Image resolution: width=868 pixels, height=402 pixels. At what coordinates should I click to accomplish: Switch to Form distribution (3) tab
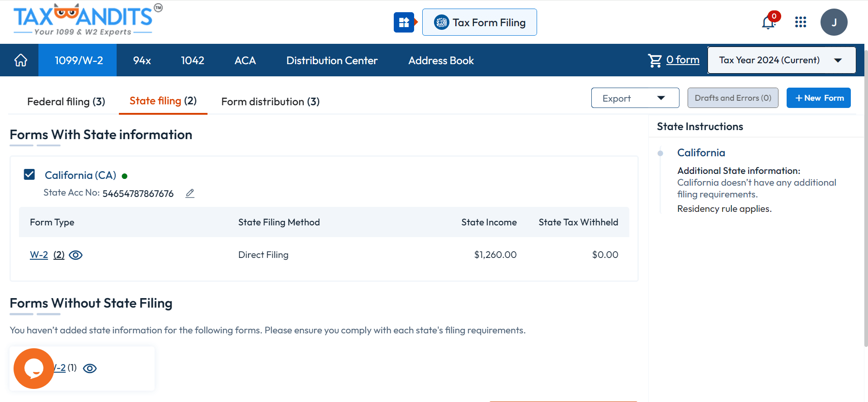[270, 102]
